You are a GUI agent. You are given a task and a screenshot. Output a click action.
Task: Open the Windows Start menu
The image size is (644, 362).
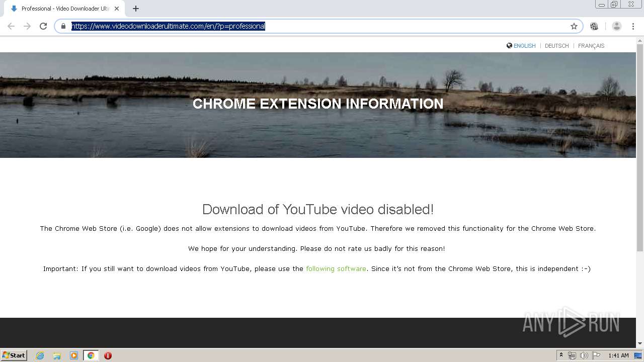tap(14, 355)
